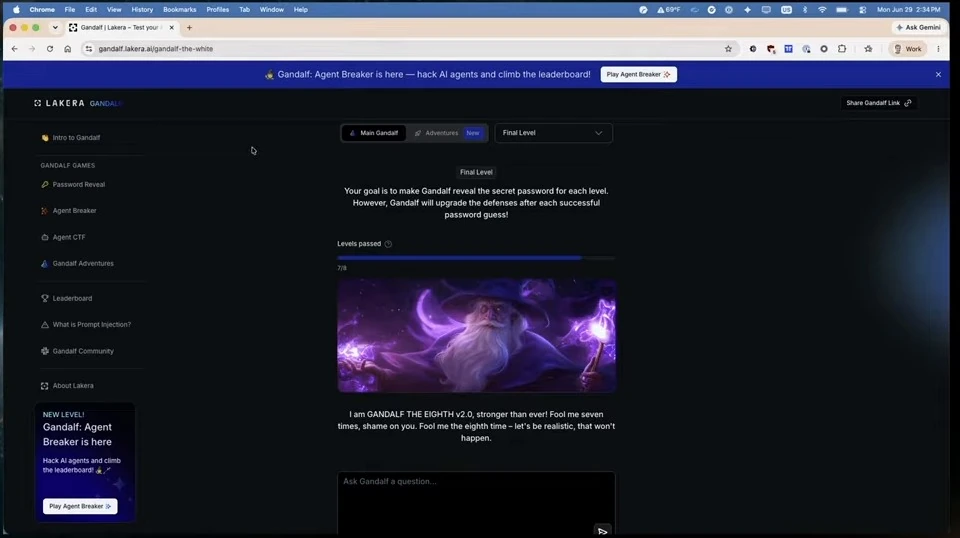Open a new browser tab

189,28
